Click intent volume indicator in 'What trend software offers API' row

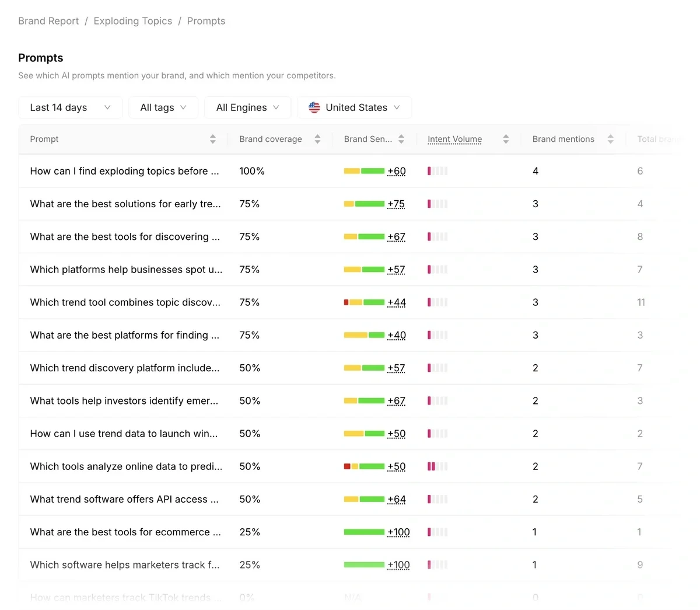tap(437, 499)
